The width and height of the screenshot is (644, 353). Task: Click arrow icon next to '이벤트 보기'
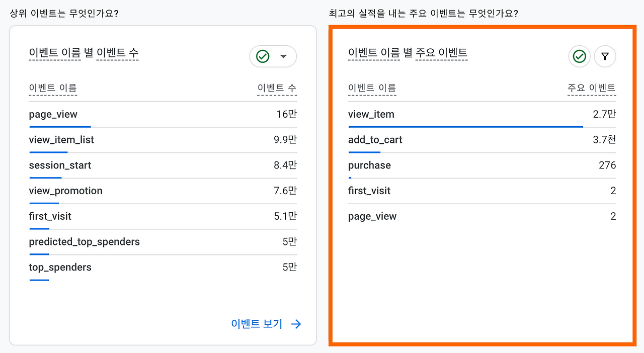click(x=296, y=324)
